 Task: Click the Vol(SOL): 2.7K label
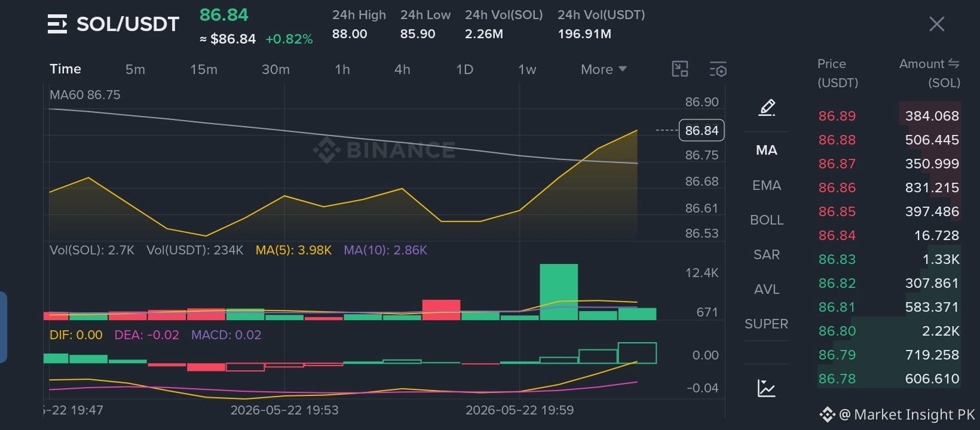92,250
